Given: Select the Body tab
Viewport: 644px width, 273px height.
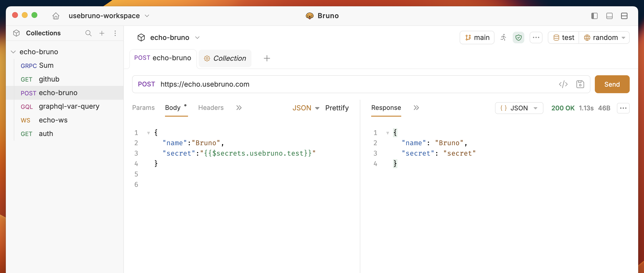Looking at the screenshot, I should 173,108.
